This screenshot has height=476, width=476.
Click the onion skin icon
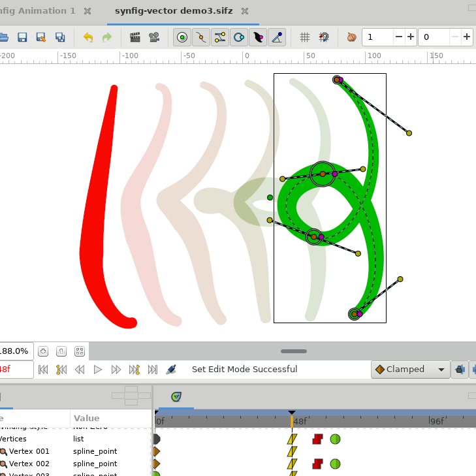[x=352, y=37]
